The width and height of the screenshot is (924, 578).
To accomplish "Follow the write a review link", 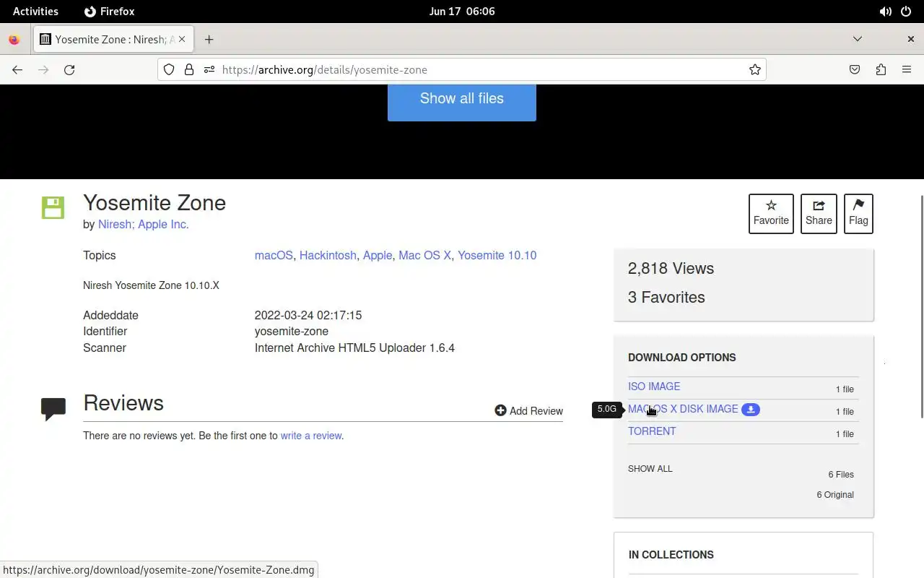I will click(311, 436).
